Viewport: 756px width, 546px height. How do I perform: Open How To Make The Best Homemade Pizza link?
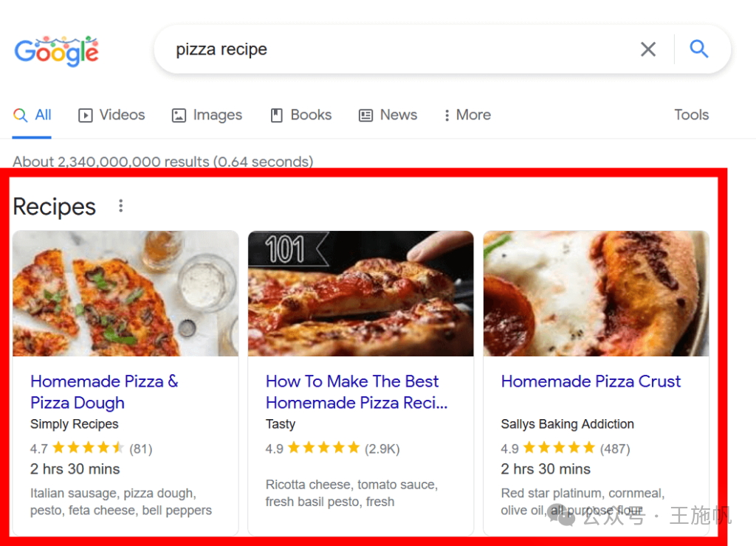pos(357,392)
